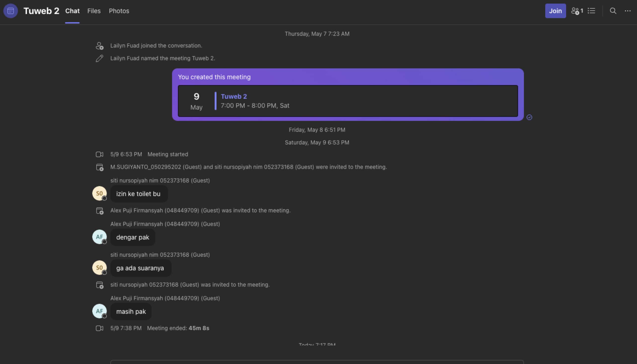Click the video camera icon beside Meeting ended

99,328
